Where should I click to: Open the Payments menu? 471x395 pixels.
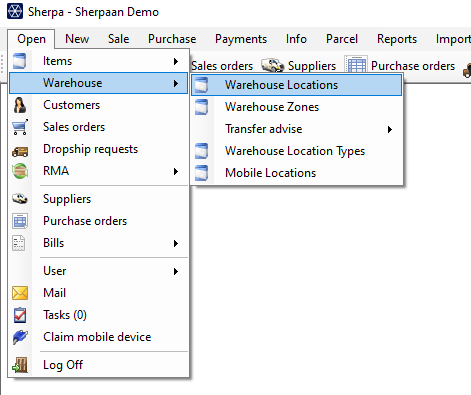coord(241,39)
